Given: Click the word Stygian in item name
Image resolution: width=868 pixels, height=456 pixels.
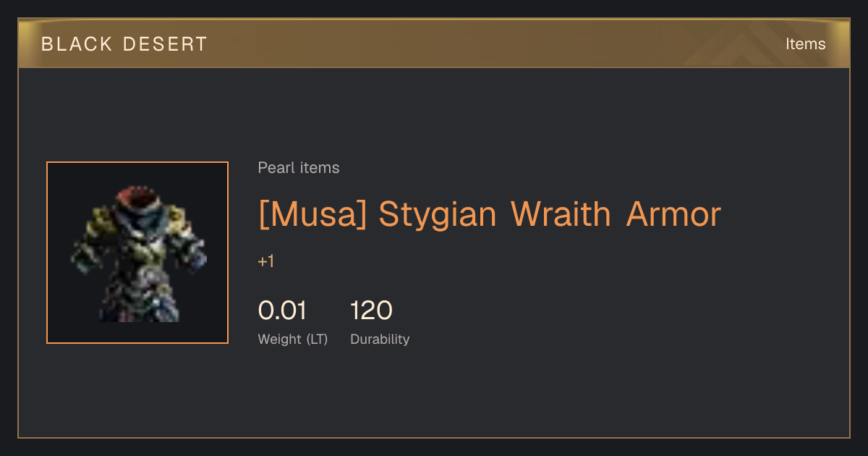Looking at the screenshot, I should coord(438,216).
